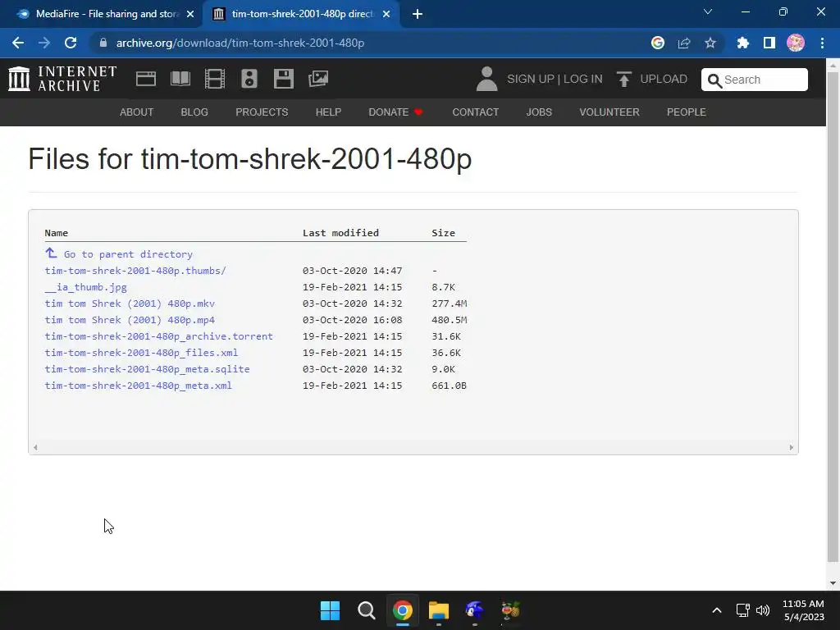Viewport: 840px width, 630px height.
Task: Open the __ia_thumb.jpg file
Action: pyautogui.click(x=85, y=287)
